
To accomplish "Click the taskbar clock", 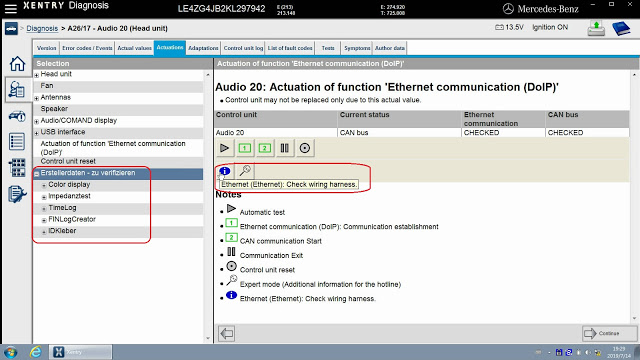I will coord(619,352).
